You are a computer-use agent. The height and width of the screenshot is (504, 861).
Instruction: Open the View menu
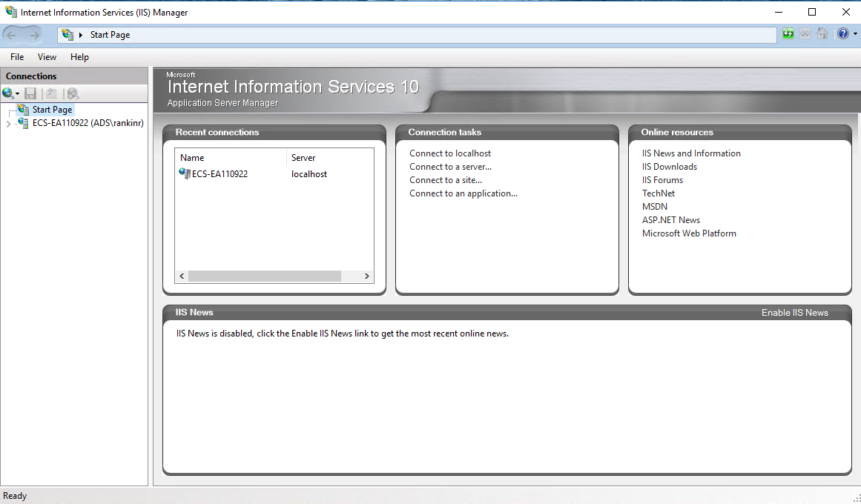point(47,57)
